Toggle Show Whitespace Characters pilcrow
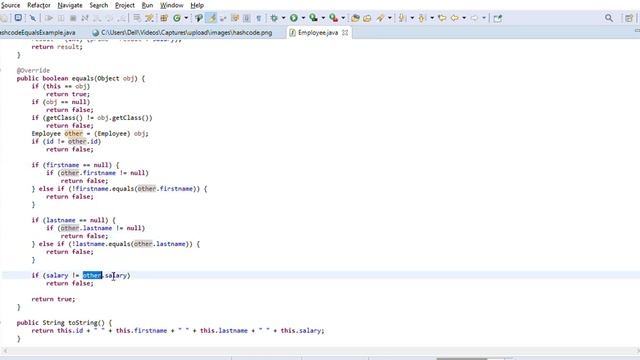The width and height of the screenshot is (640, 360). [259, 18]
